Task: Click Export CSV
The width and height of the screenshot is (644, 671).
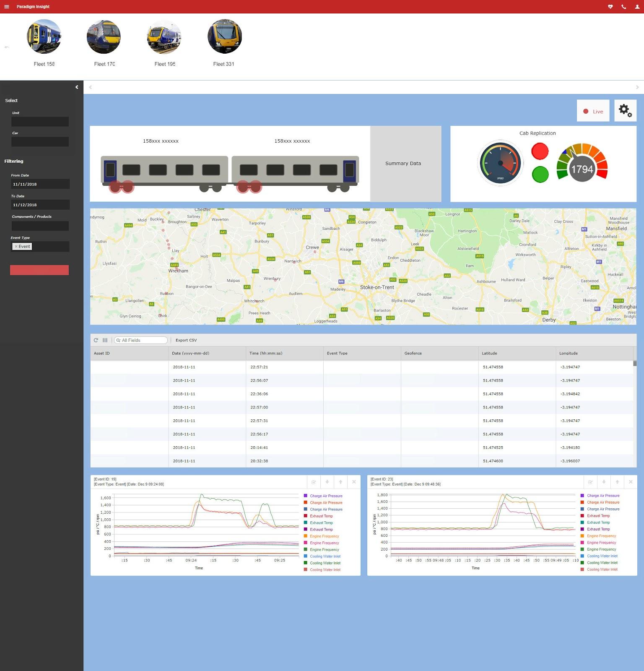Action: [186, 340]
